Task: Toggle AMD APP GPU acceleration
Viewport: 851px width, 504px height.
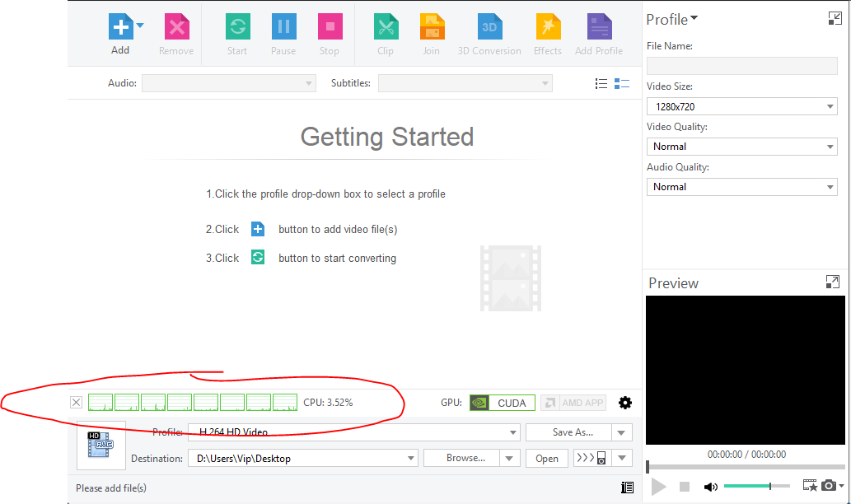Action: [x=573, y=403]
